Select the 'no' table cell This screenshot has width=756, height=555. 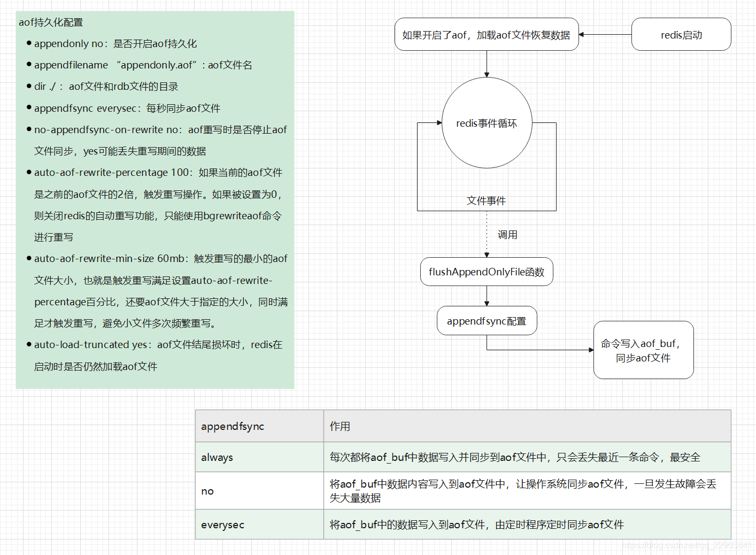(259, 491)
